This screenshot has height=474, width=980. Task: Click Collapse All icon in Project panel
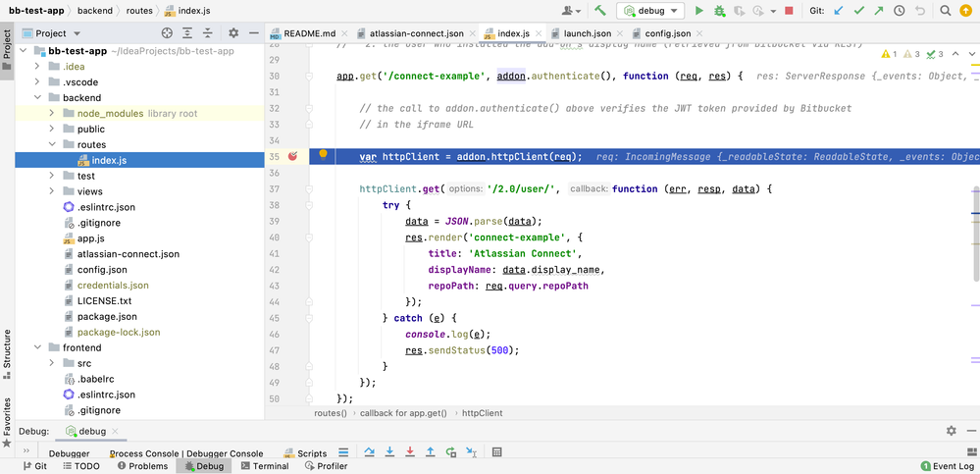pos(207,33)
